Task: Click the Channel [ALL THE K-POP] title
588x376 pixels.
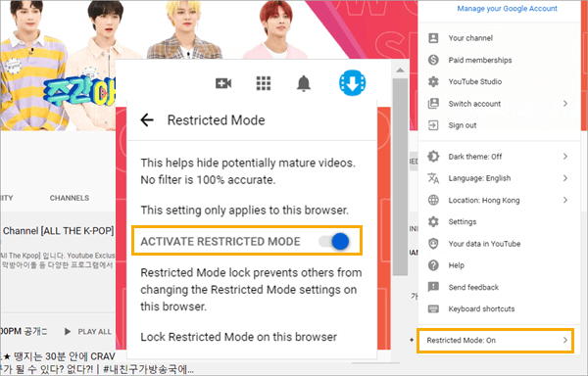Action: point(58,231)
